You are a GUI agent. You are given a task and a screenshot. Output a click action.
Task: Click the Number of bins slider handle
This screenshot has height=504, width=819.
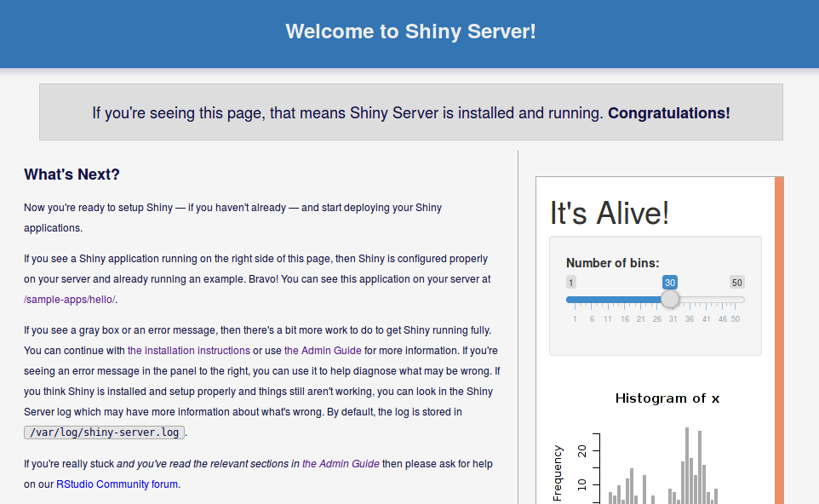tap(670, 300)
